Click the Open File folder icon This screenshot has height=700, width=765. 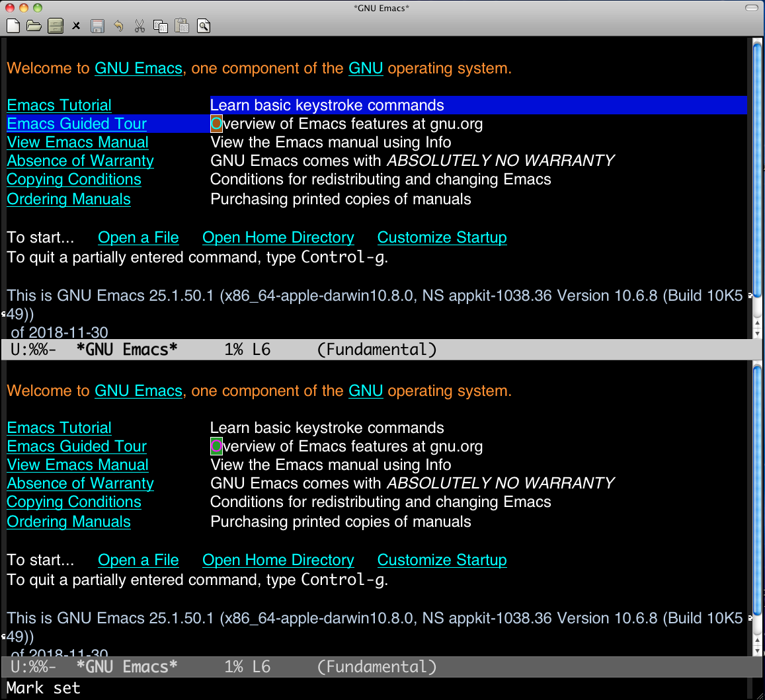(x=34, y=26)
